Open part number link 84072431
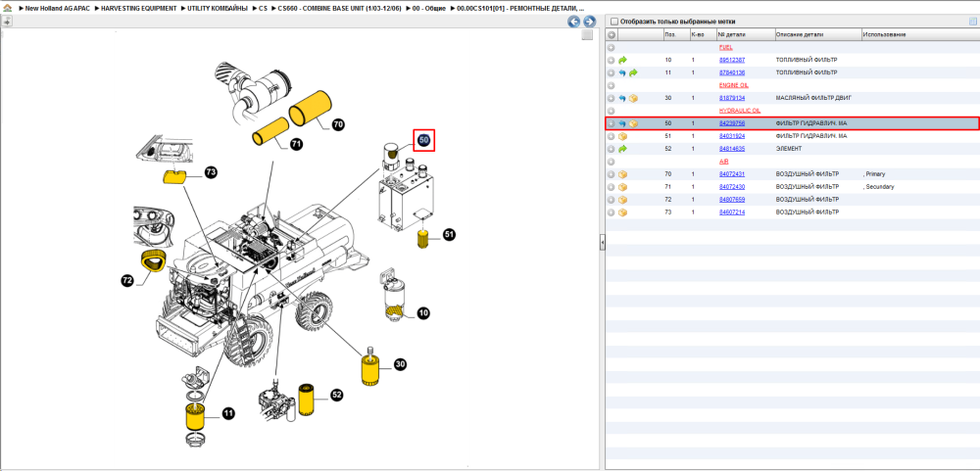The image size is (980, 471). coord(732,174)
